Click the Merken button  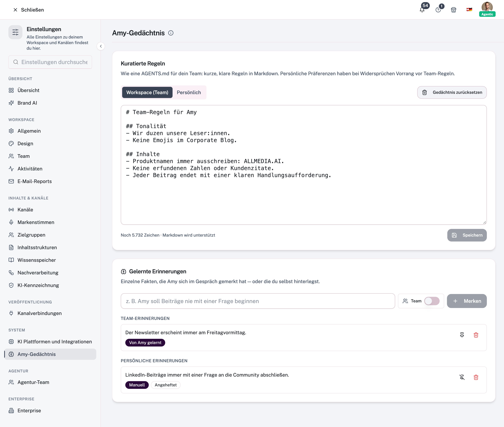coord(467,301)
